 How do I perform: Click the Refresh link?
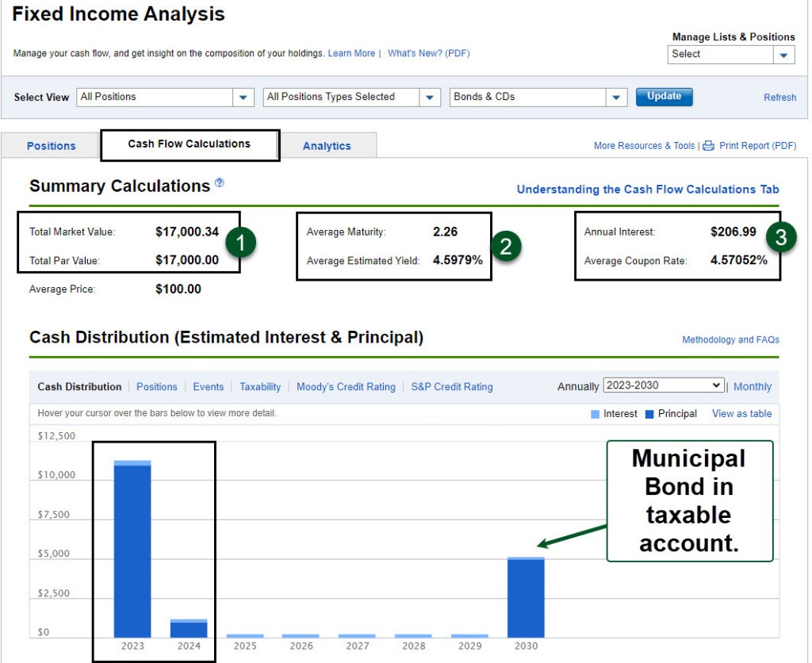pos(779,98)
